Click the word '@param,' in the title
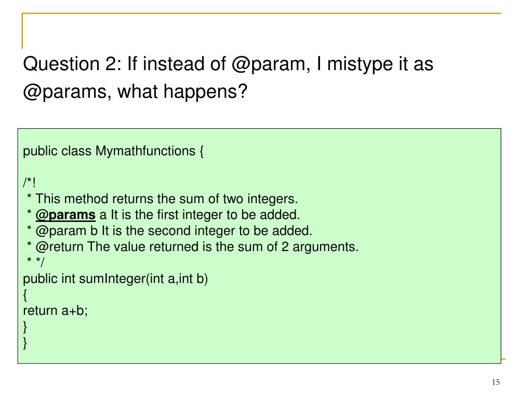 (x=271, y=64)
